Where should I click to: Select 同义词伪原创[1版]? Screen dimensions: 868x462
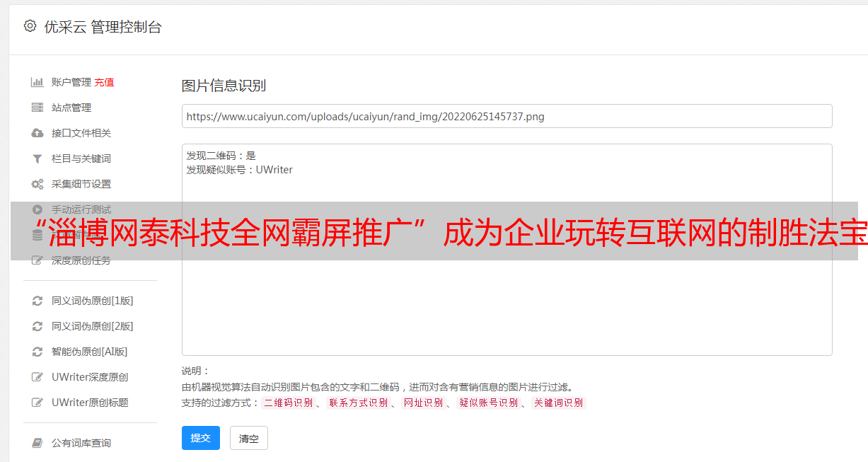click(x=93, y=301)
